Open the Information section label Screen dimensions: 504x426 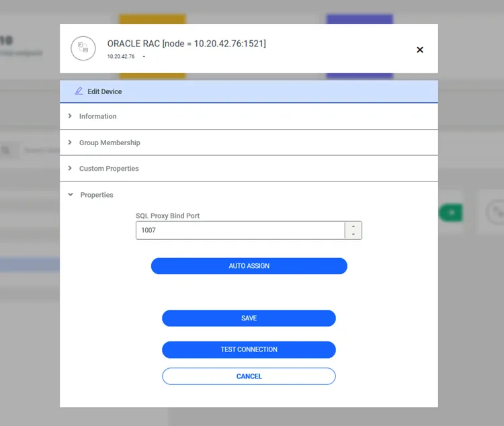point(97,116)
